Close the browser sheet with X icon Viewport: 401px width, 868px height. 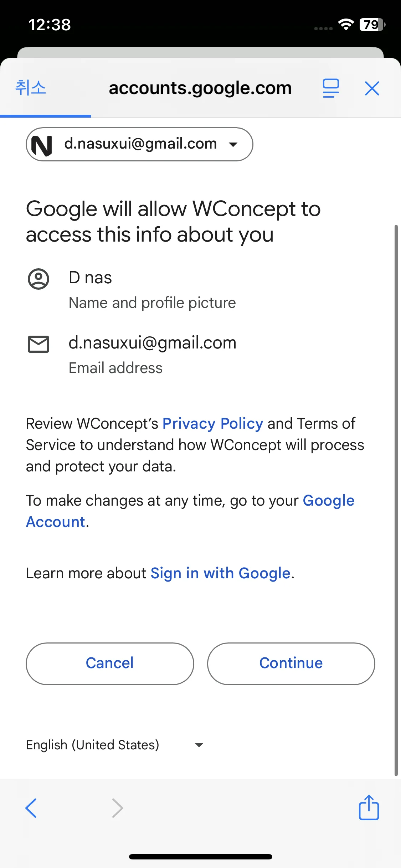[372, 88]
